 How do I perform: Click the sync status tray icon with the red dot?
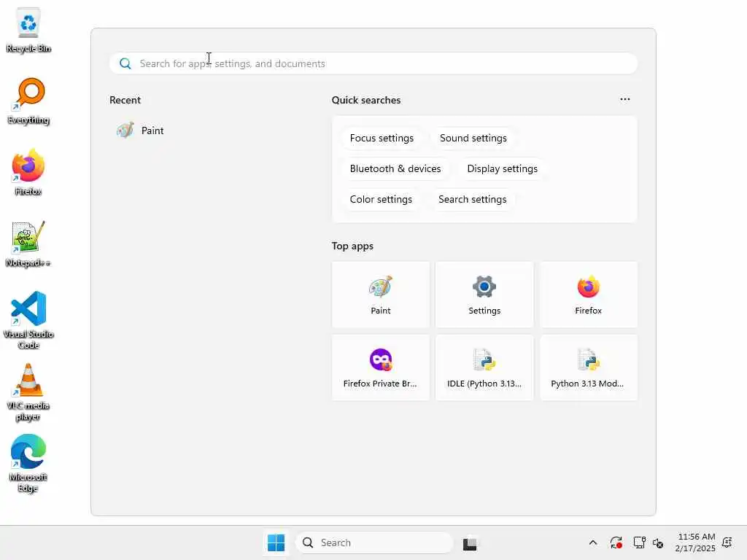coord(616,542)
